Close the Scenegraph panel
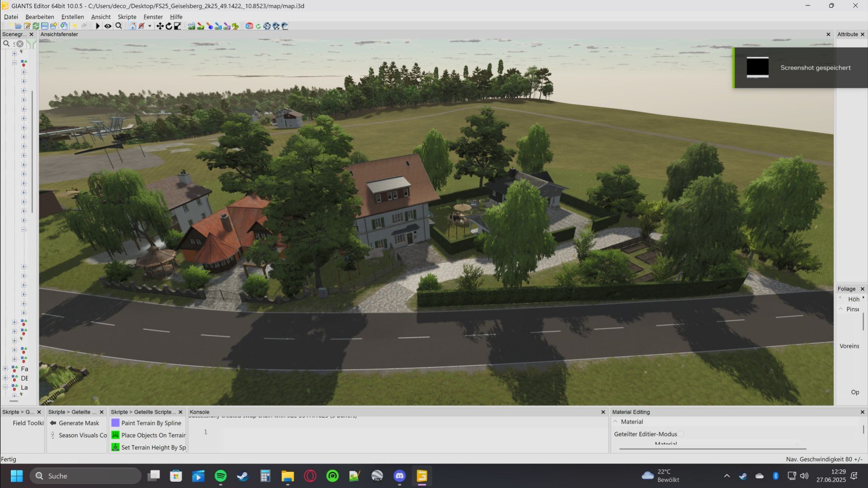The height and width of the screenshot is (488, 868). pos(31,34)
